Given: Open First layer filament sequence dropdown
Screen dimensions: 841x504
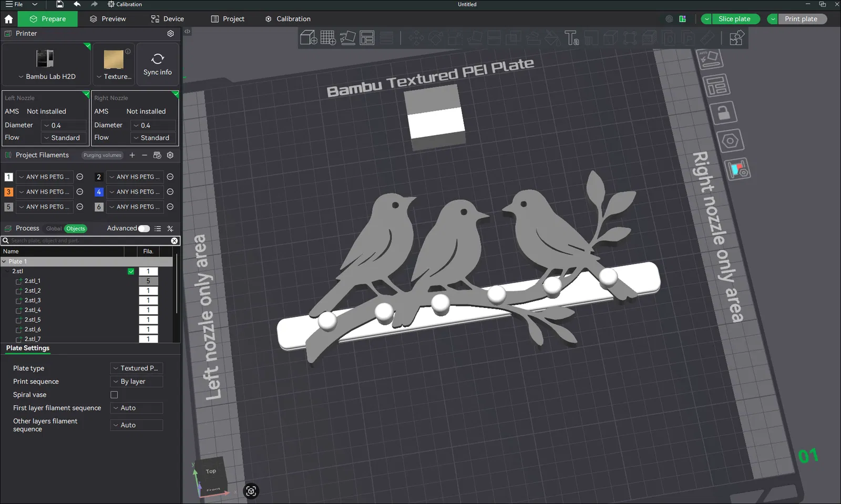Looking at the screenshot, I should click(x=137, y=408).
